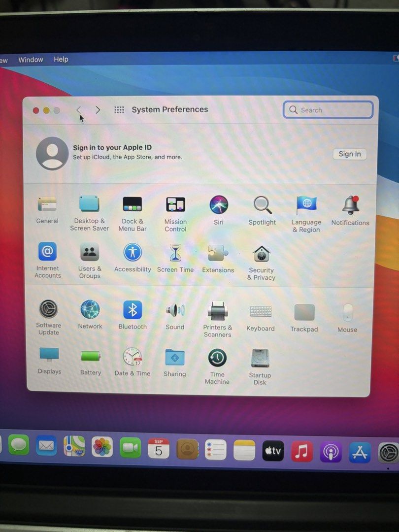Screen dimensions: 399x532
Task: Show all preferences grid button
Action: pos(119,109)
